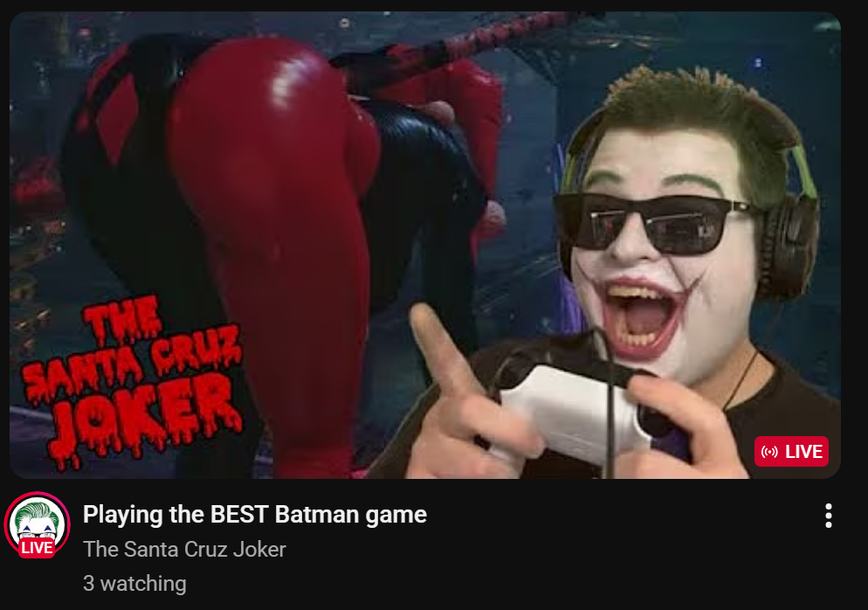Click the red LIVE badge on thumbnail

click(x=791, y=452)
